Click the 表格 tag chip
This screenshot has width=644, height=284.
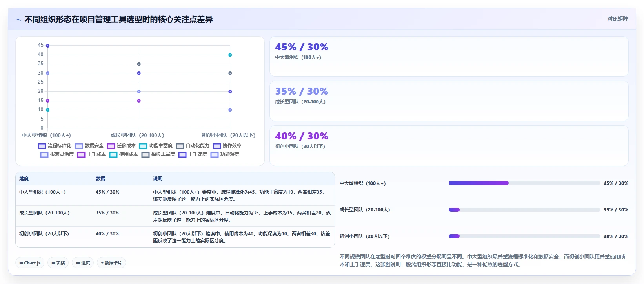[58, 263]
